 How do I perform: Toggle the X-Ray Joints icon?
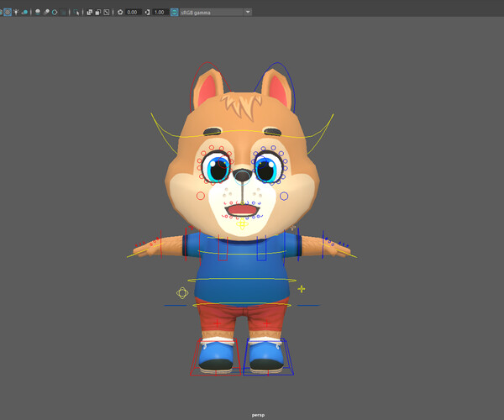(x=107, y=13)
